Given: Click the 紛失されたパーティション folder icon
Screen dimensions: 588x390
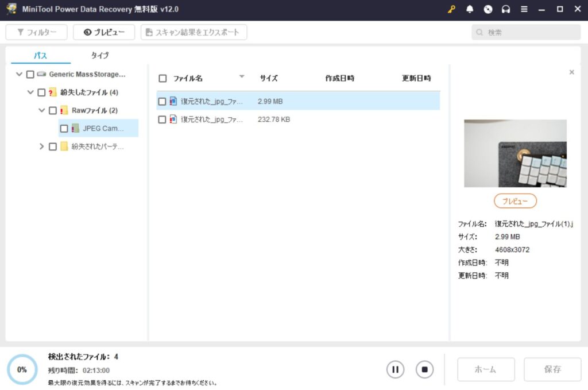Looking at the screenshot, I should [64, 146].
